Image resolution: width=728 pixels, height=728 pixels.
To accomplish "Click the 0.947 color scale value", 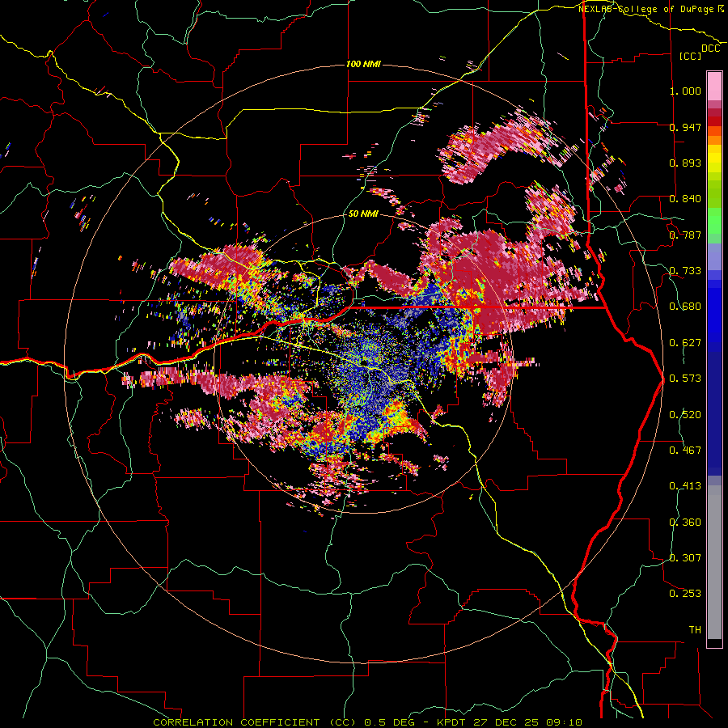I will coord(685,127).
